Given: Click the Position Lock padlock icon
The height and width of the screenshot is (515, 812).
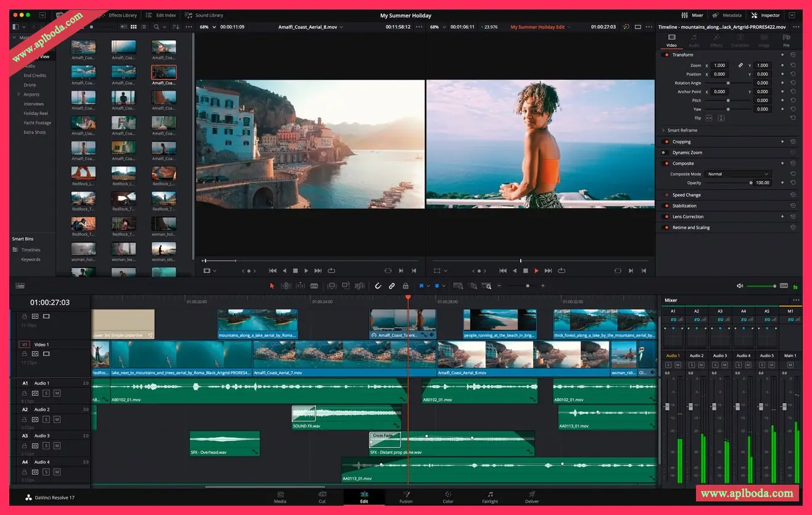Looking at the screenshot, I should coord(405,286).
